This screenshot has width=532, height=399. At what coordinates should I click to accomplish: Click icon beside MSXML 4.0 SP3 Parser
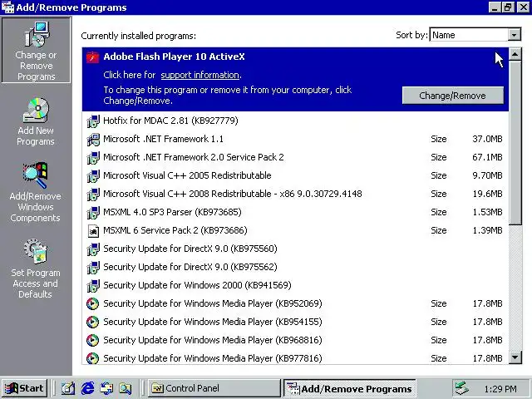pyautogui.click(x=93, y=213)
